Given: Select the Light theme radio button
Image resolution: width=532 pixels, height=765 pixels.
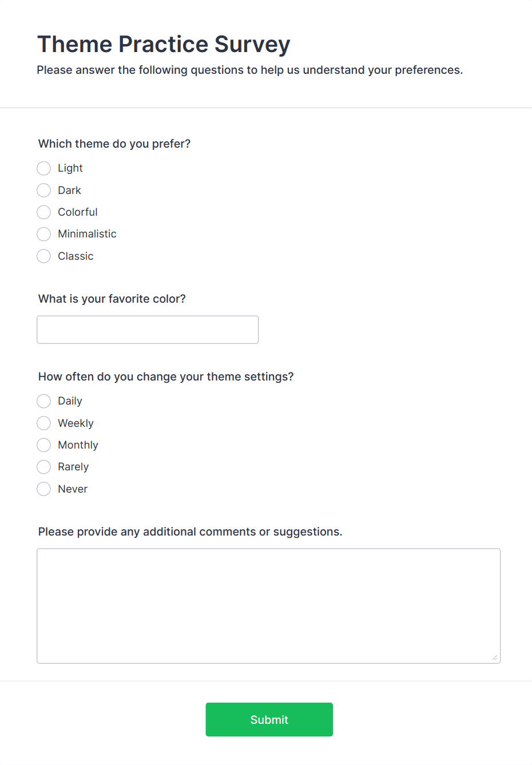Looking at the screenshot, I should pyautogui.click(x=44, y=168).
